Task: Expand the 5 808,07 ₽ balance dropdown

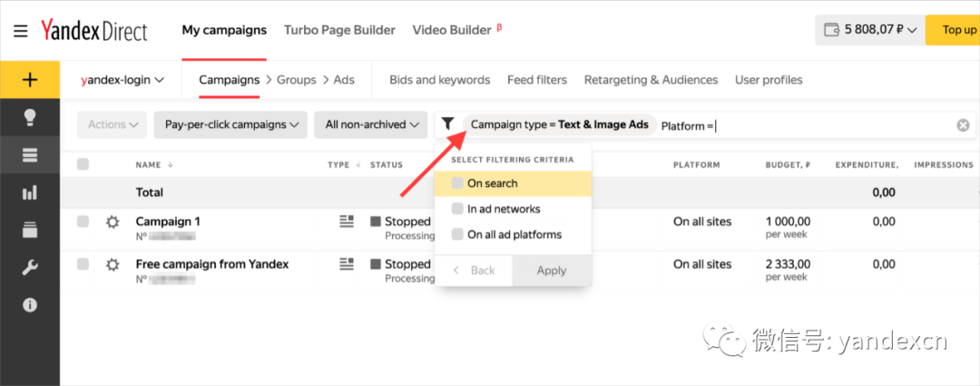Action: pyautogui.click(x=870, y=30)
